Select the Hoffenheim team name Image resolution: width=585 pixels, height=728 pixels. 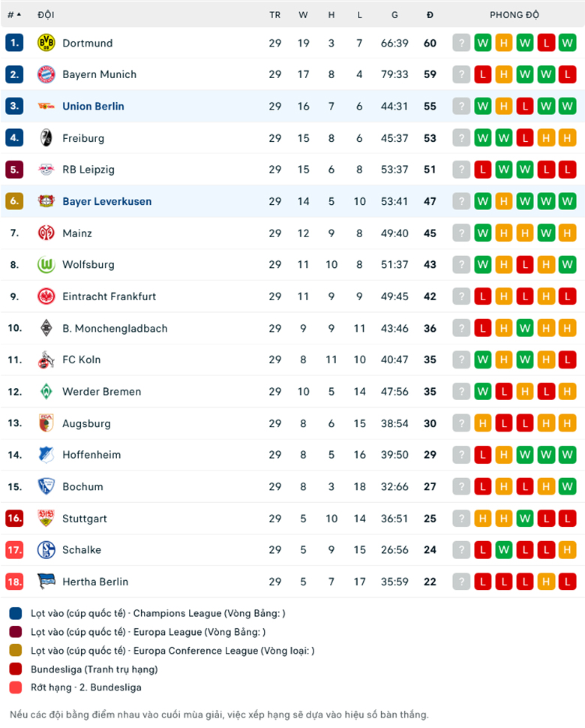[x=91, y=454]
